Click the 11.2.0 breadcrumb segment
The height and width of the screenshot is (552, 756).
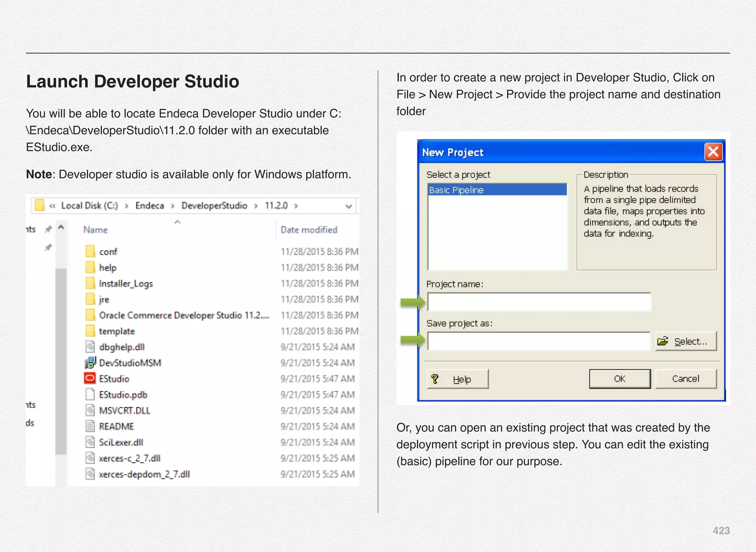tap(276, 206)
